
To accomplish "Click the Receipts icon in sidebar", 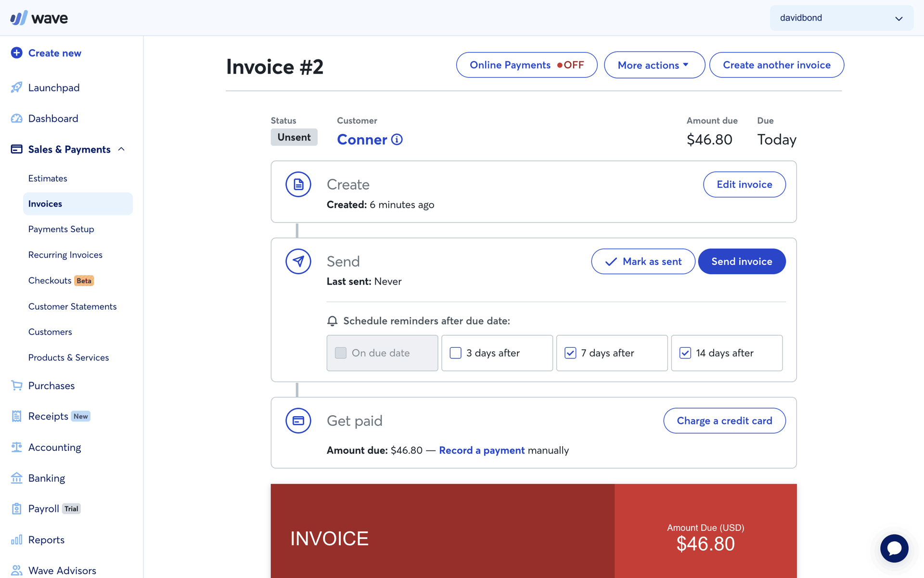I will tap(16, 416).
